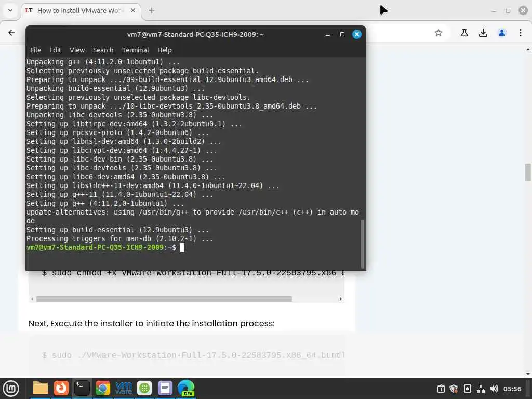Click the code block horizontal scrollbar
This screenshot has height=399, width=532.
coord(164,299)
